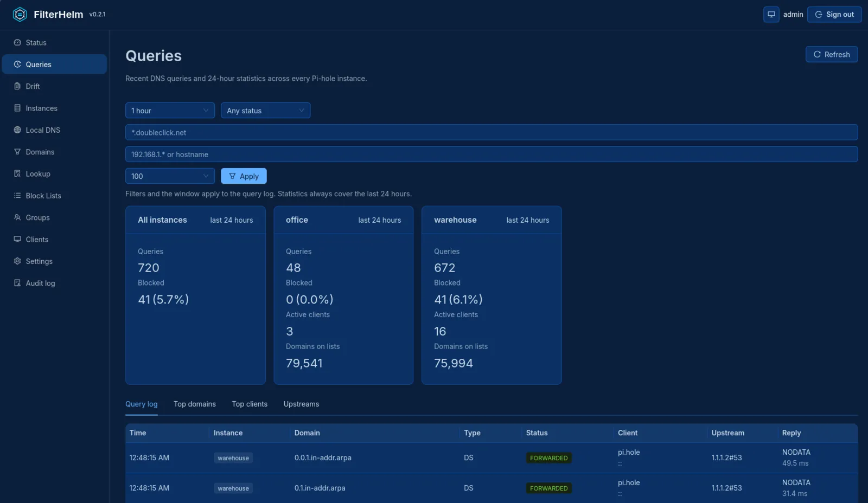Click the Clients monitor icon
Screen dimensions: 868x503
[17, 239]
